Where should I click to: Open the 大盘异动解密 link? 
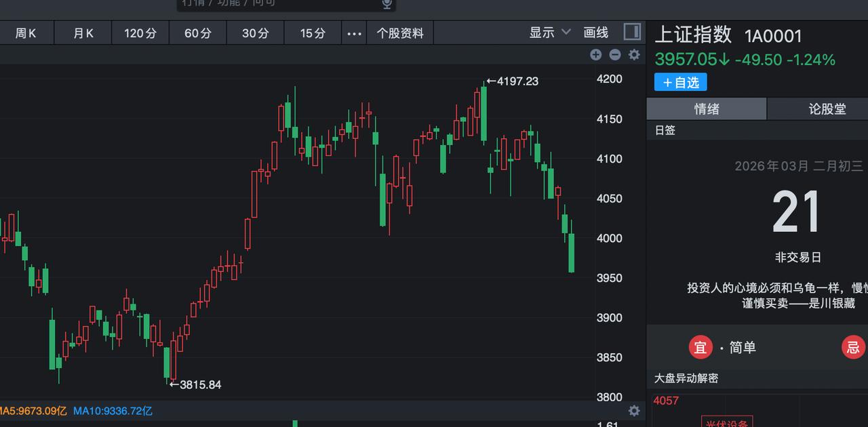pyautogui.click(x=687, y=378)
